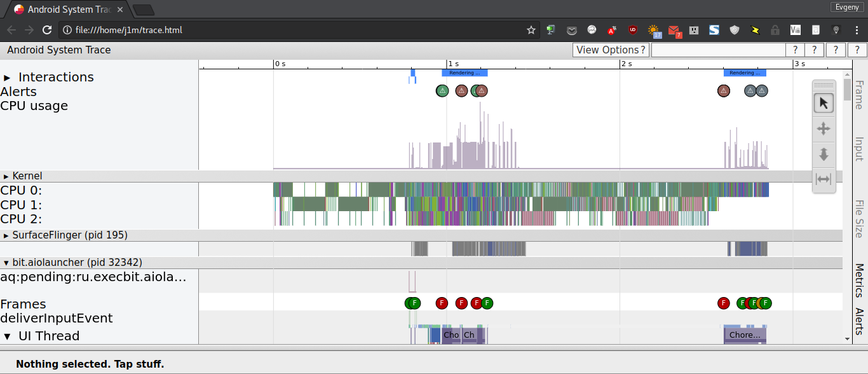
Task: Click the aq:pending:ru.execbit.aiola... track label
Action: pos(93,277)
